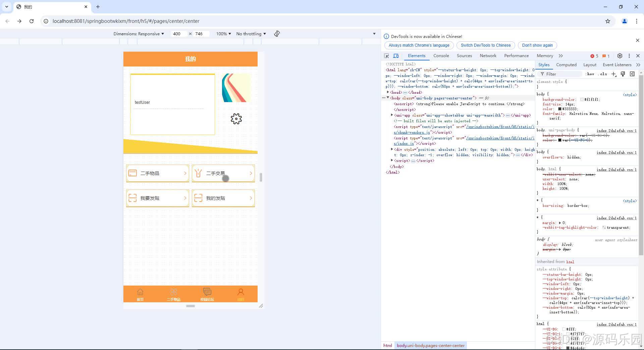Click the rotate viewport icon in device toolbar

tap(277, 34)
